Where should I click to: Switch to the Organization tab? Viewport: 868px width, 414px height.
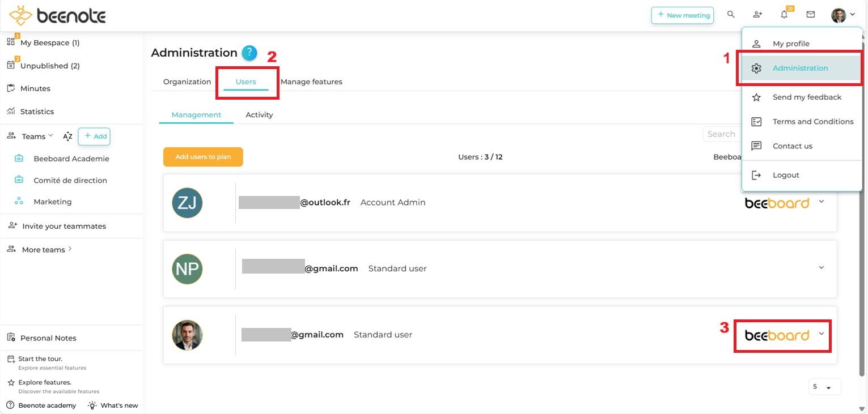click(x=187, y=82)
